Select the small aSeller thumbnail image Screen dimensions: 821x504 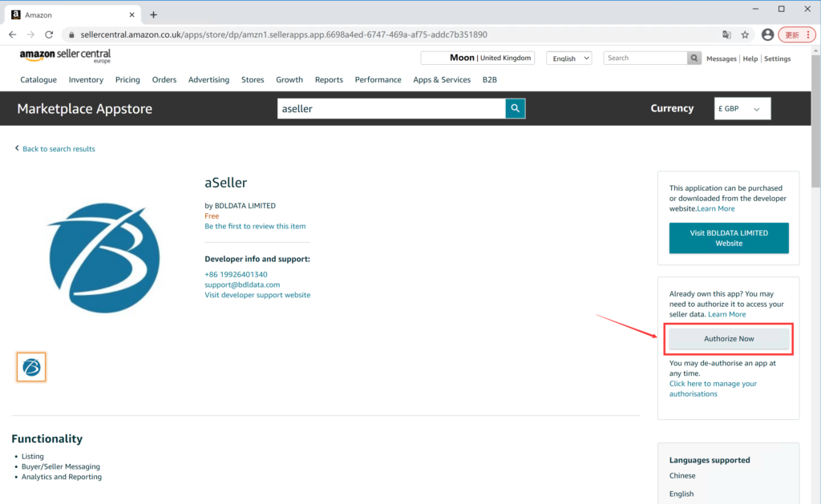(x=31, y=367)
